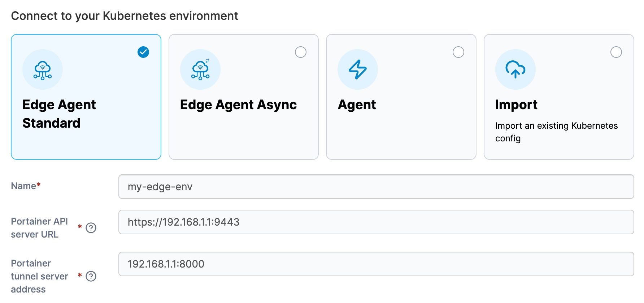The image size is (644, 303).
Task: Select the Import radio button
Action: click(616, 52)
